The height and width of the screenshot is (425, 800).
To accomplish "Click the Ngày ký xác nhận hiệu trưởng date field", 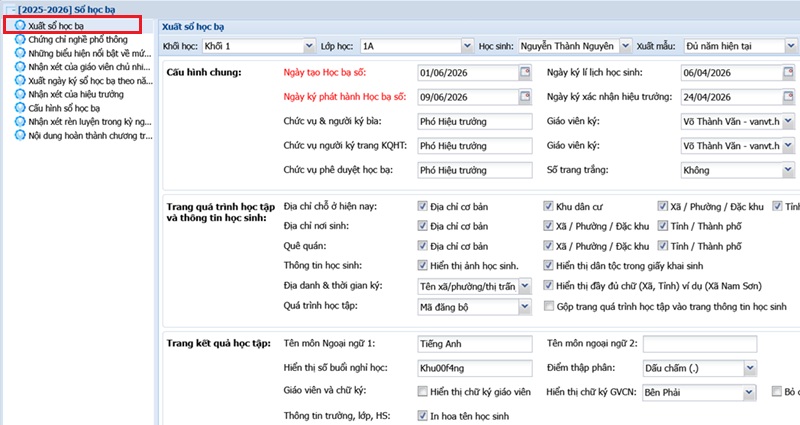I will point(732,97).
